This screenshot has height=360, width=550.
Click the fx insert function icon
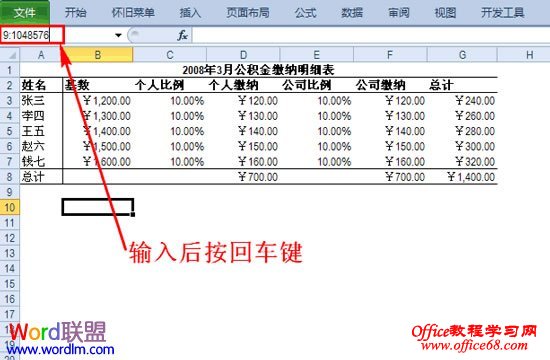(x=182, y=35)
